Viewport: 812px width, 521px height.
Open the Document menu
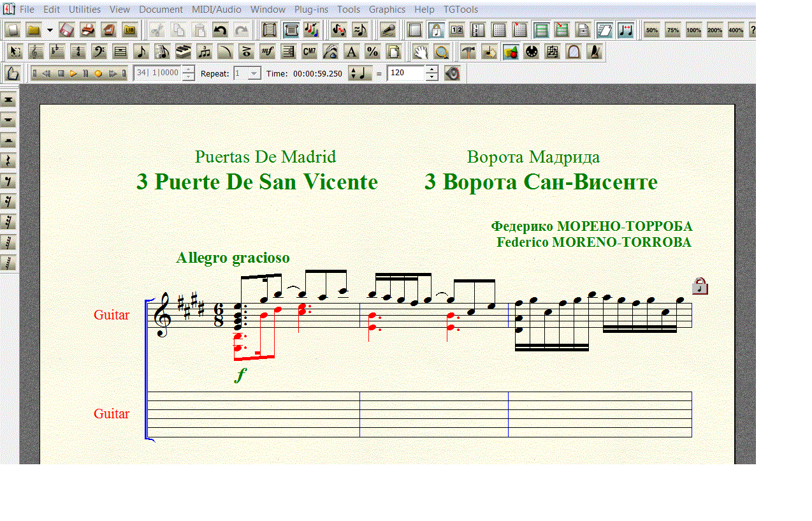point(161,10)
